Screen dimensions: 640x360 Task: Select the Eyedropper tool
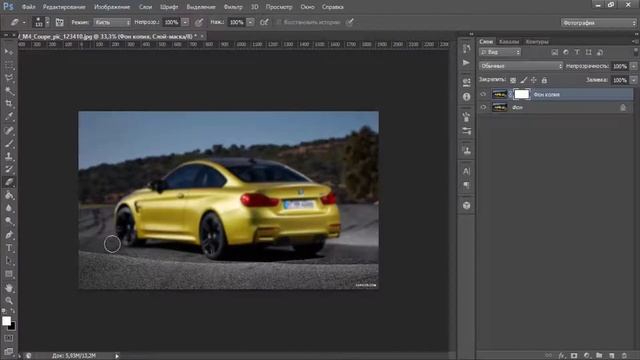9,117
